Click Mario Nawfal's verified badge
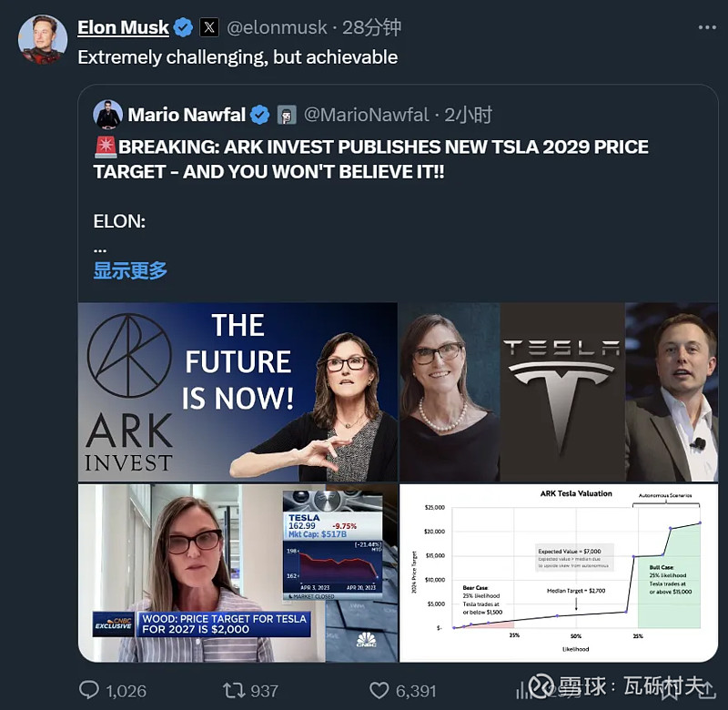This screenshot has height=710, width=728. (260, 115)
